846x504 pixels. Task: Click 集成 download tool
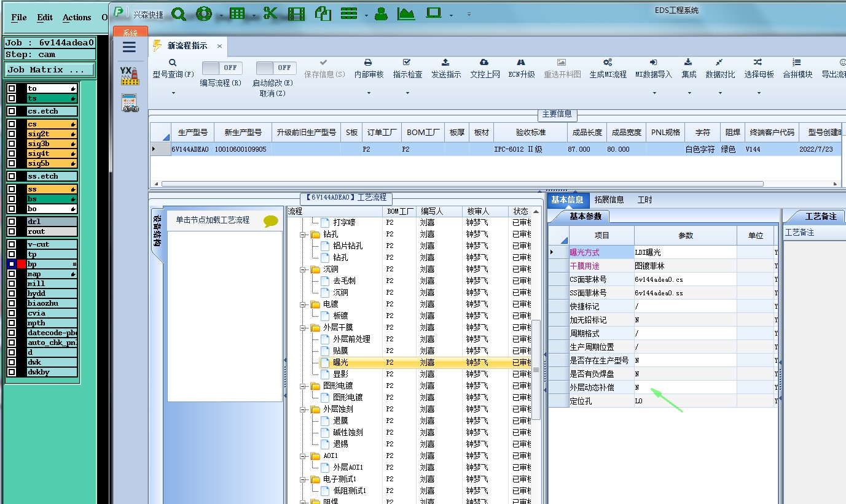pos(689,69)
